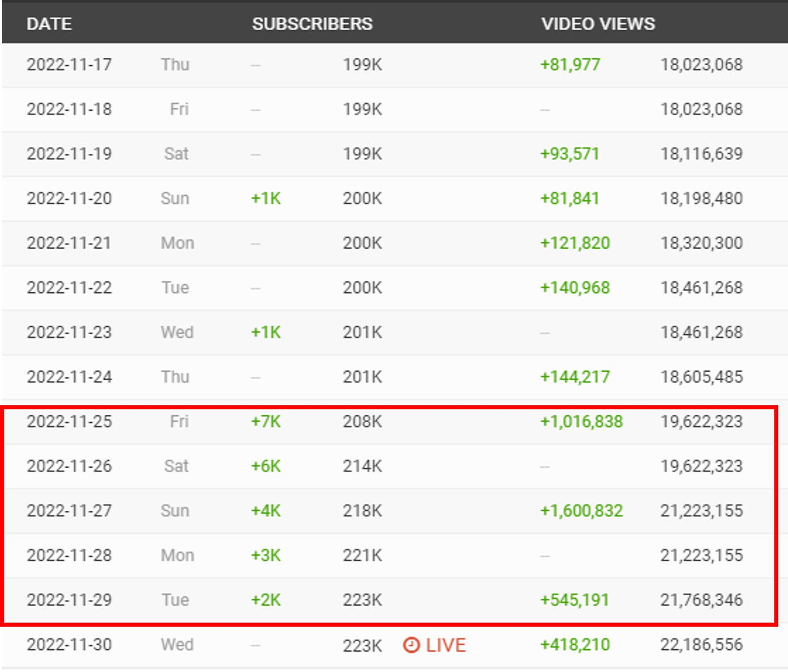Select 199K in the 2022-11-19 row

click(x=363, y=154)
